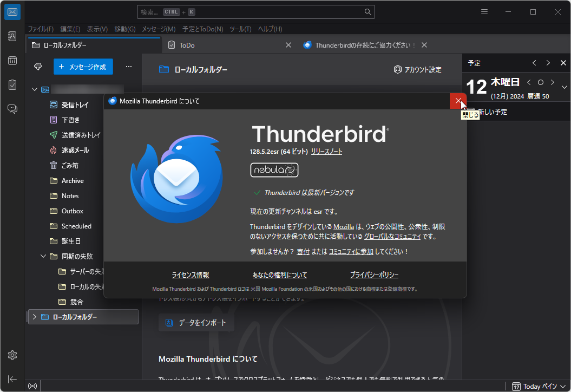This screenshot has width=571, height=392.
Task: Open the application hamburger menu
Action: click(x=484, y=11)
